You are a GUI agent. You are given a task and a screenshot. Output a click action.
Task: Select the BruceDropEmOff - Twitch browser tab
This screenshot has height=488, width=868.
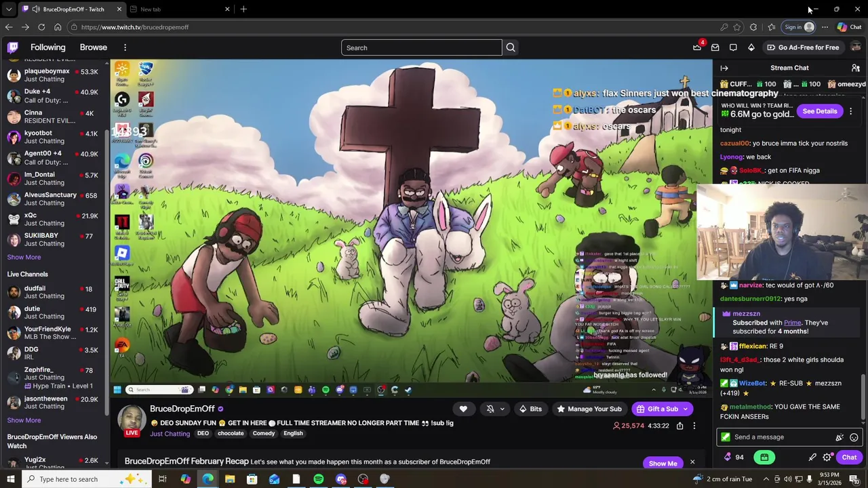(73, 9)
